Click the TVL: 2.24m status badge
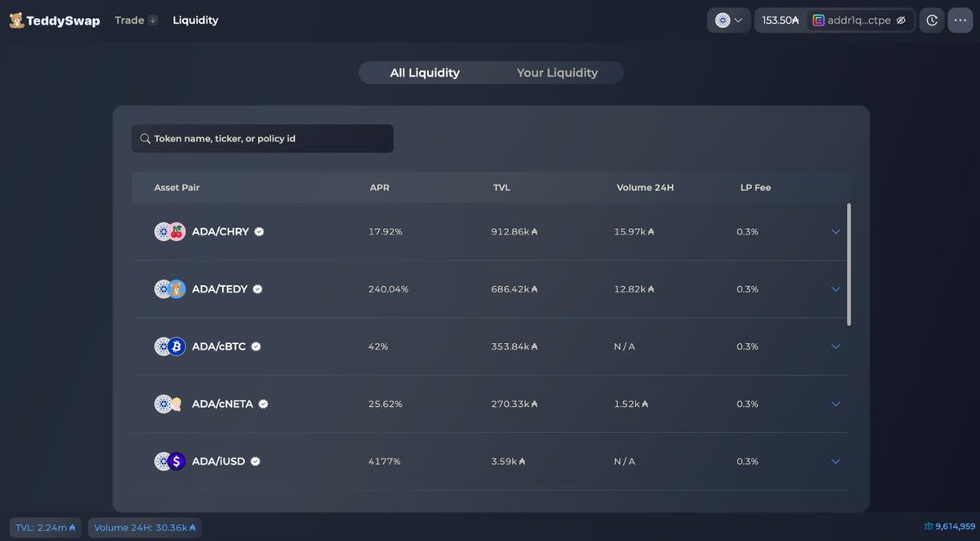The image size is (980, 541). coord(46,528)
